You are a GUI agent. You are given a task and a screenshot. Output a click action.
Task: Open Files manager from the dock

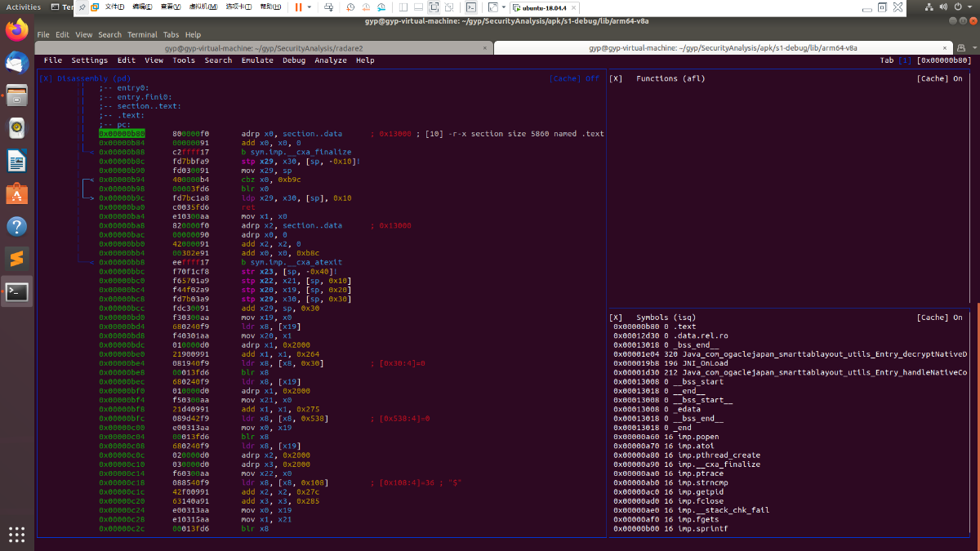17,96
